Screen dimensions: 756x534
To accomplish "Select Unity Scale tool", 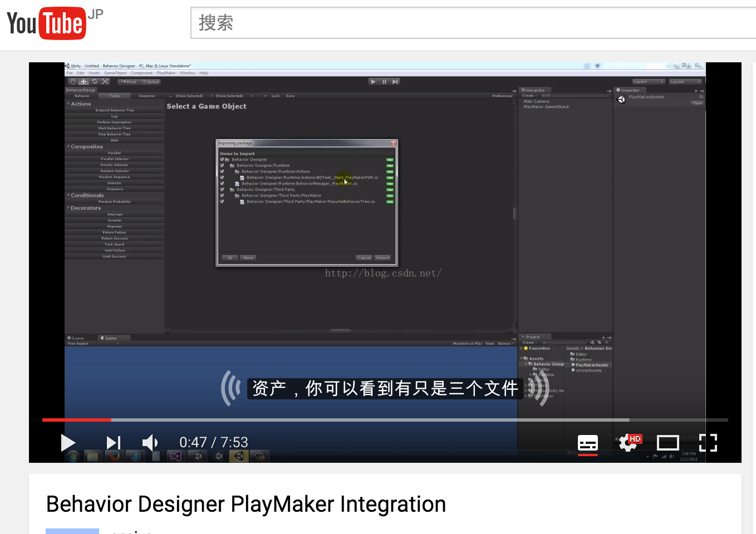I will click(x=105, y=82).
